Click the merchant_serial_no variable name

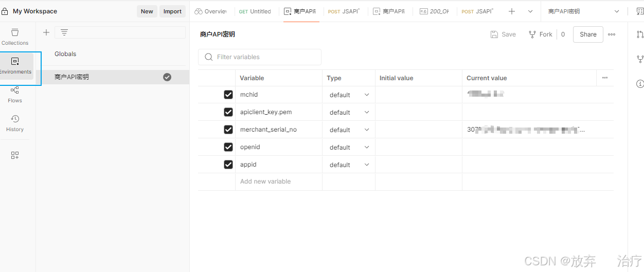(269, 130)
